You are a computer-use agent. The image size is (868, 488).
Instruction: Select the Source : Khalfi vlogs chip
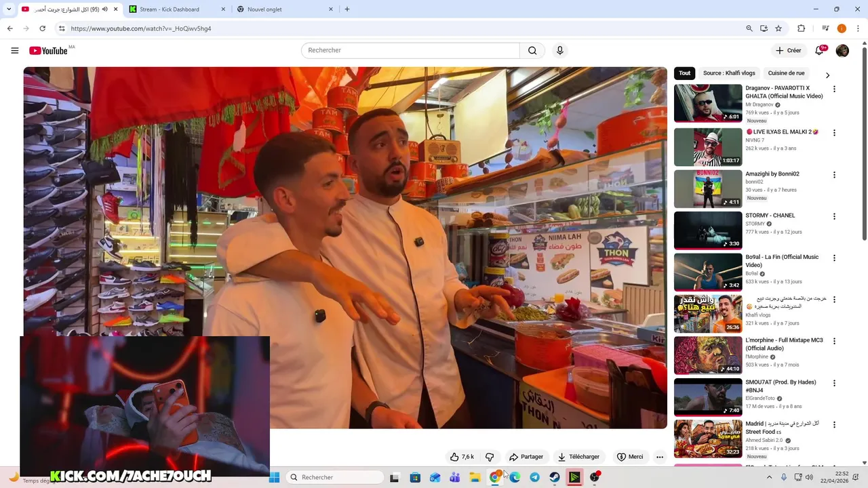point(729,73)
